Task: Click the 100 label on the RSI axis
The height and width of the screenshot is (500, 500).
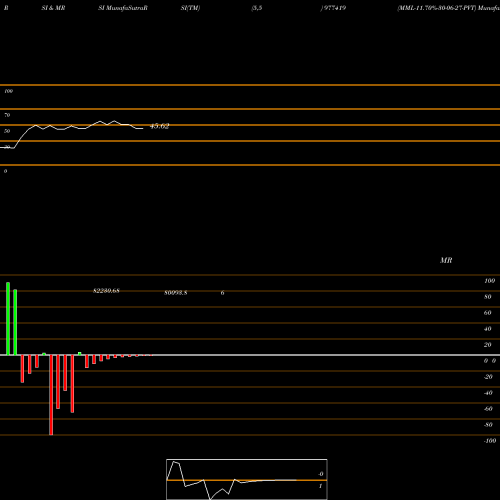Action: coord(9,91)
